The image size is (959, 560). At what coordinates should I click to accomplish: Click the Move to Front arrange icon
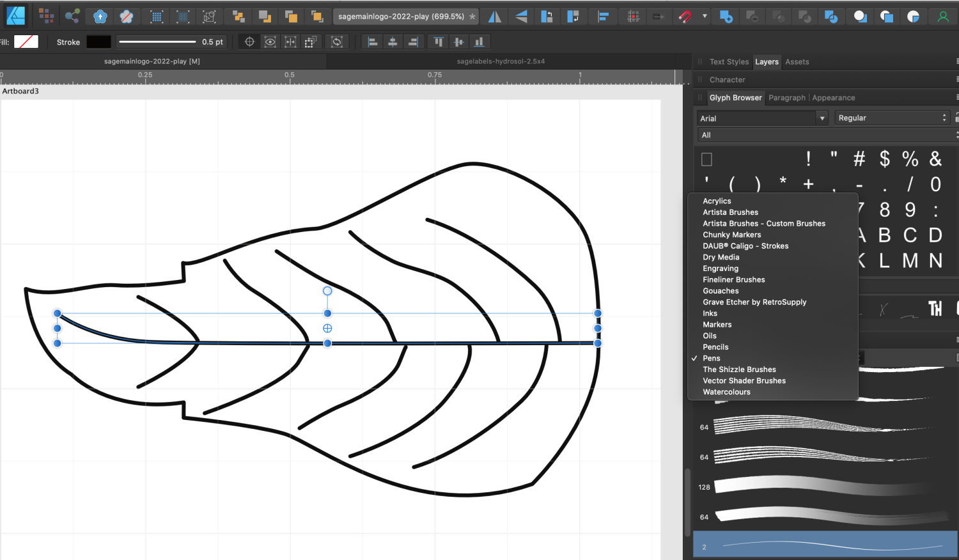pyautogui.click(x=316, y=17)
